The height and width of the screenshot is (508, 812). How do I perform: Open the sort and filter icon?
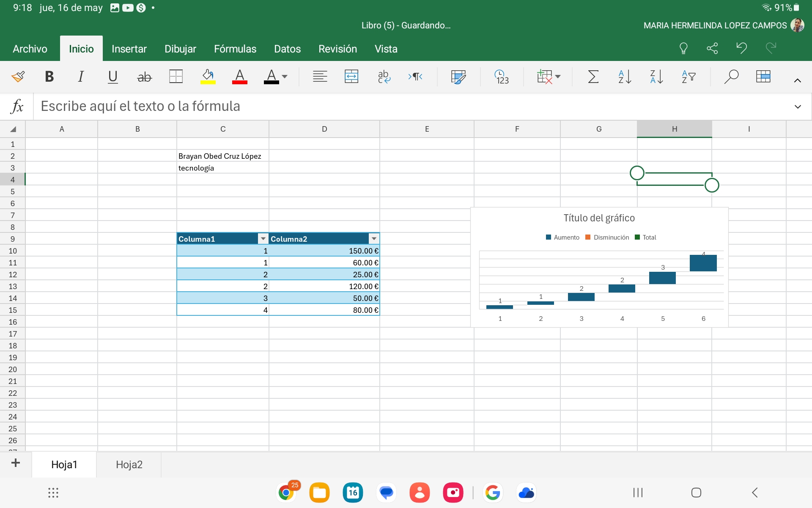tap(688, 77)
